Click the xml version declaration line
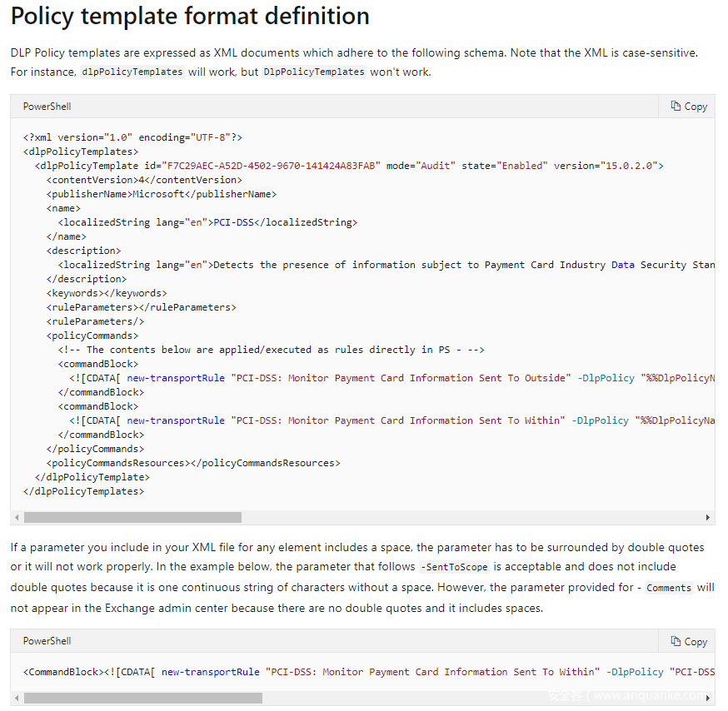The height and width of the screenshot is (711, 728). tap(132, 137)
